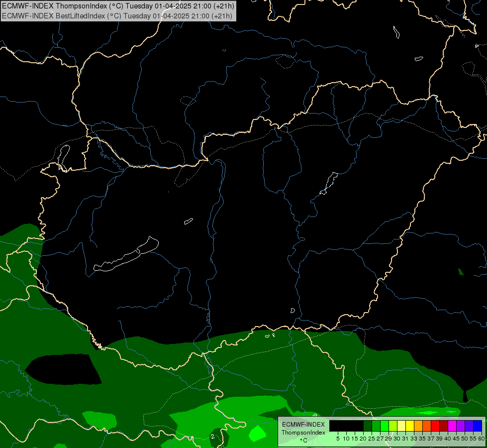487x448 pixels.
Task: Click the legend label 'ThompsonIndex'
Action: coord(303,433)
